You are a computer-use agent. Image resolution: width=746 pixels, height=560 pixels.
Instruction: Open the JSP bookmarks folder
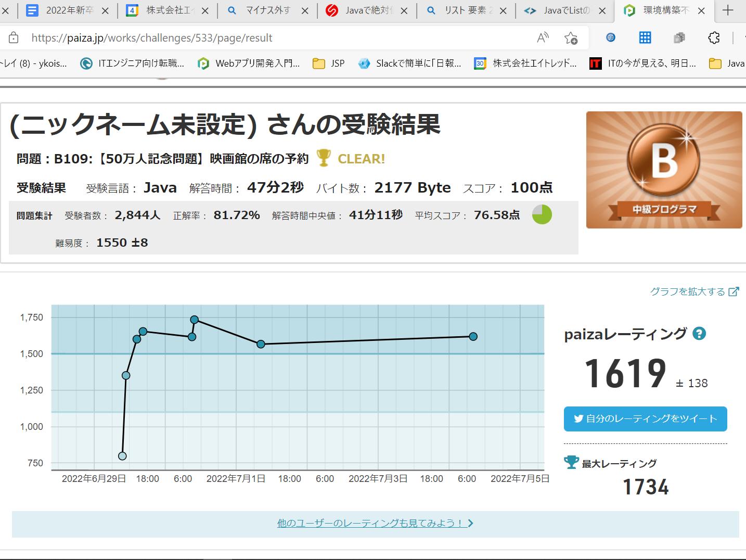pos(329,63)
